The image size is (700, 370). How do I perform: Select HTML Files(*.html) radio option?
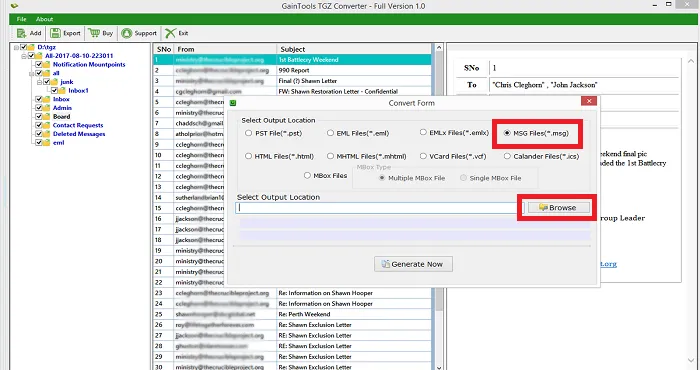click(x=249, y=156)
